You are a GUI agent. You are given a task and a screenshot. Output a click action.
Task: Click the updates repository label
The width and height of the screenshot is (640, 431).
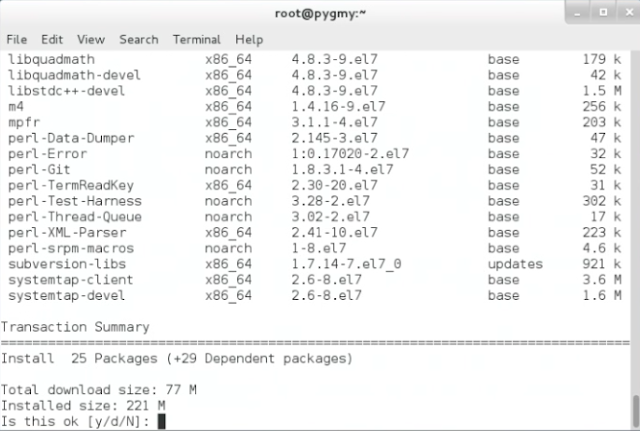click(515, 264)
